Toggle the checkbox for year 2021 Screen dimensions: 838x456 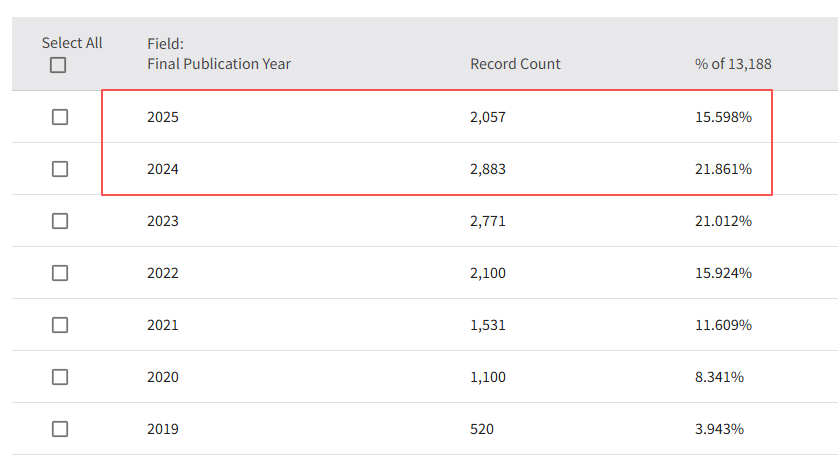(60, 325)
